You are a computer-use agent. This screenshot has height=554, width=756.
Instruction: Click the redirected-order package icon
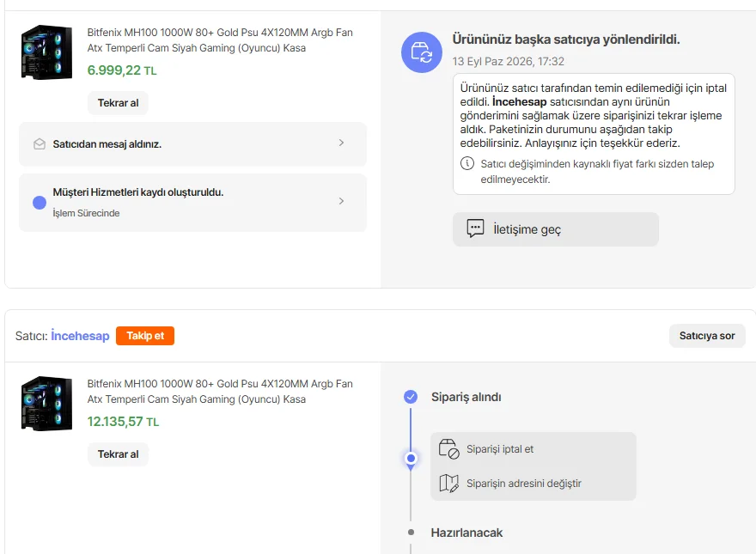(x=422, y=52)
